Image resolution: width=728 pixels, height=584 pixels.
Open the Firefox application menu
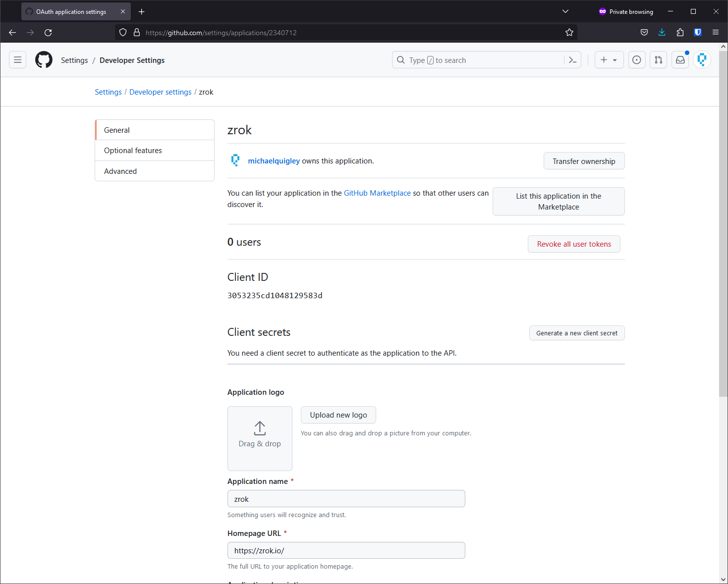pyautogui.click(x=716, y=33)
